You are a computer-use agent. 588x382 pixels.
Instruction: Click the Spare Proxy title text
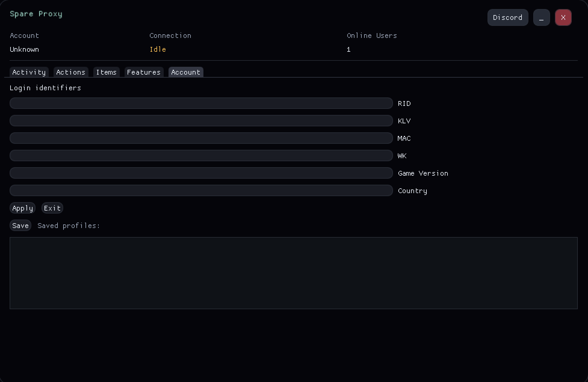[36, 14]
